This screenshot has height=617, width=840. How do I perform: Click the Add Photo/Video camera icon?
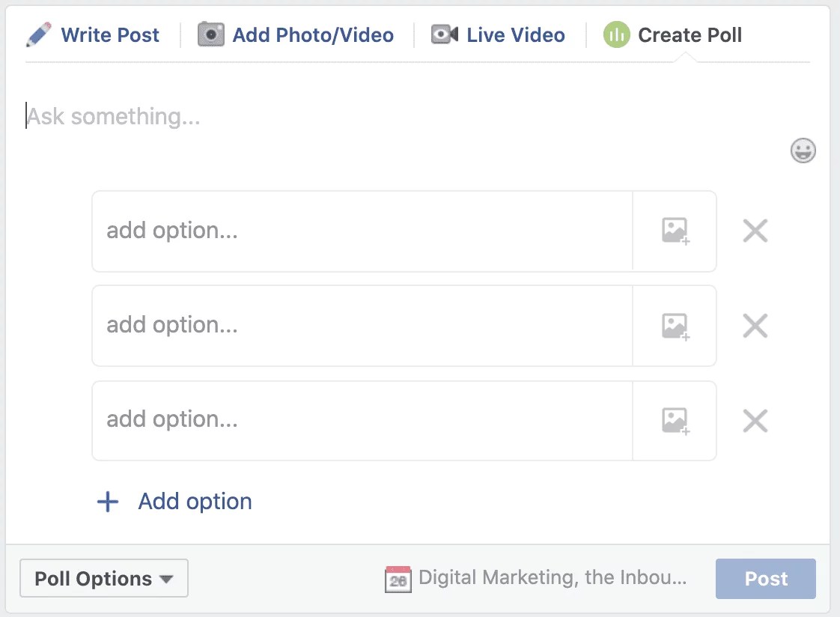click(210, 33)
